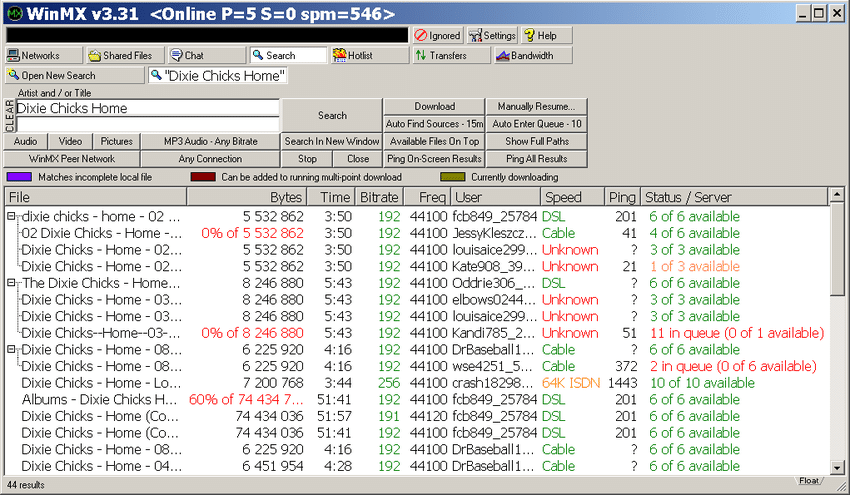
Task: Sort results by Bytes column header
Action: (247, 197)
